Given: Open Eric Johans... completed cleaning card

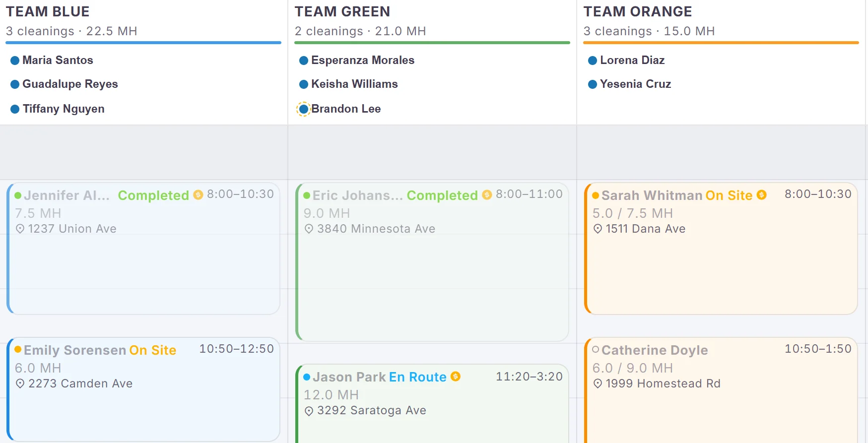Looking at the screenshot, I should (x=432, y=262).
